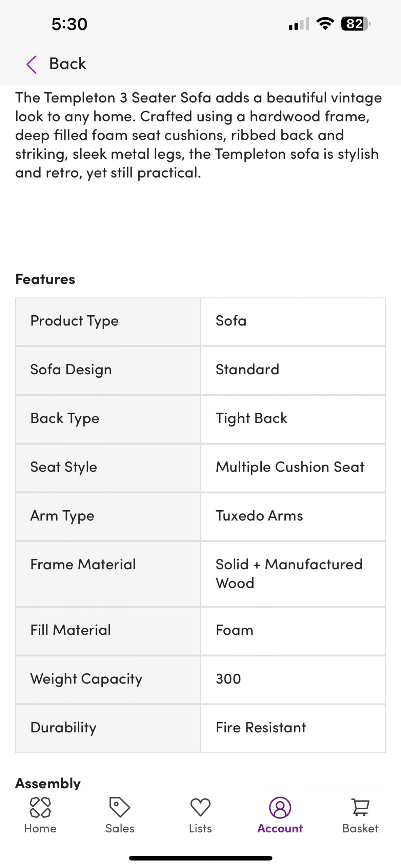
Task: Tap the Features section heading
Action: [45, 279]
